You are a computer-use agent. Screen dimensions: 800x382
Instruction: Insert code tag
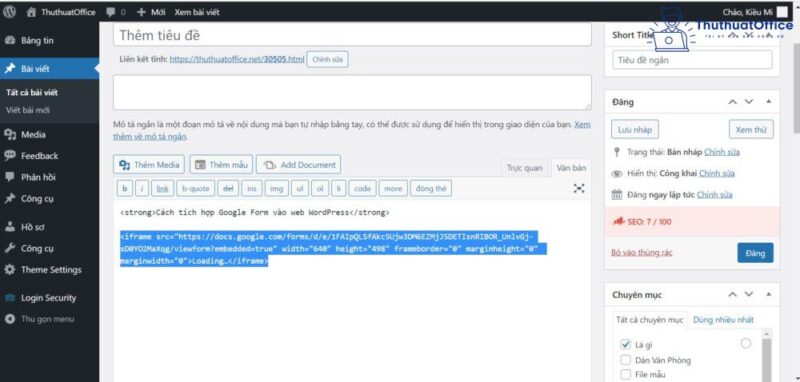tap(362, 189)
